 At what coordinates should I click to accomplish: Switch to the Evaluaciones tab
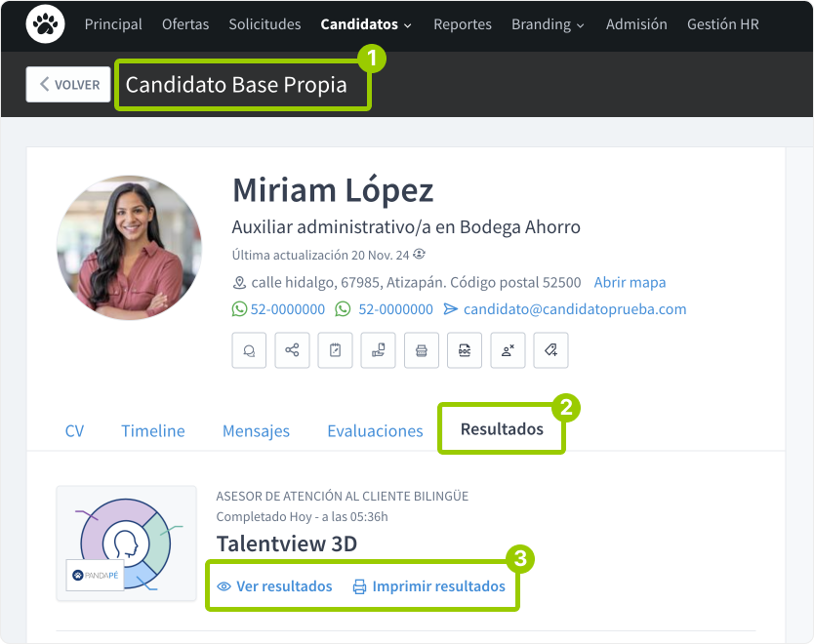pyautogui.click(x=375, y=430)
